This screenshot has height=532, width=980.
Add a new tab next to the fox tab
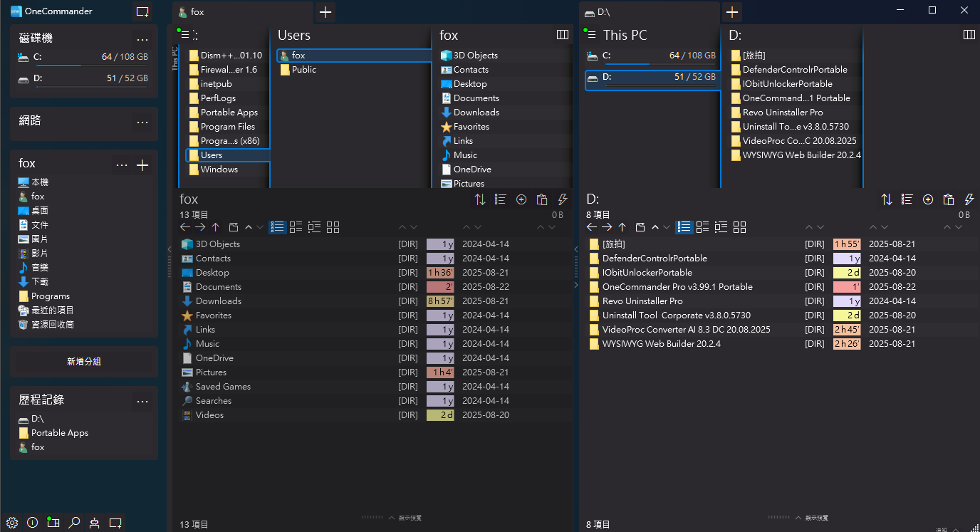pos(325,12)
